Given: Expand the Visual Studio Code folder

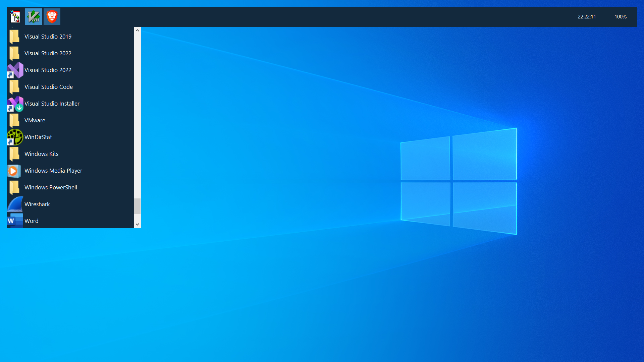Looking at the screenshot, I should [x=48, y=87].
